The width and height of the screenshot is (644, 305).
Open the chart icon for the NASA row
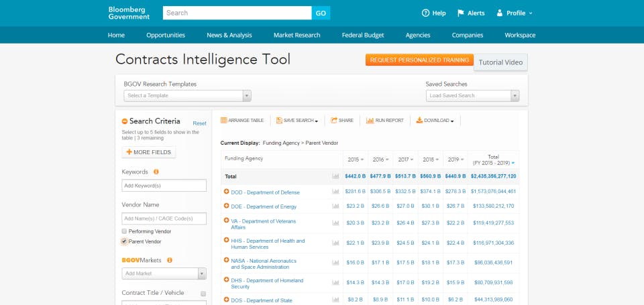click(335, 263)
